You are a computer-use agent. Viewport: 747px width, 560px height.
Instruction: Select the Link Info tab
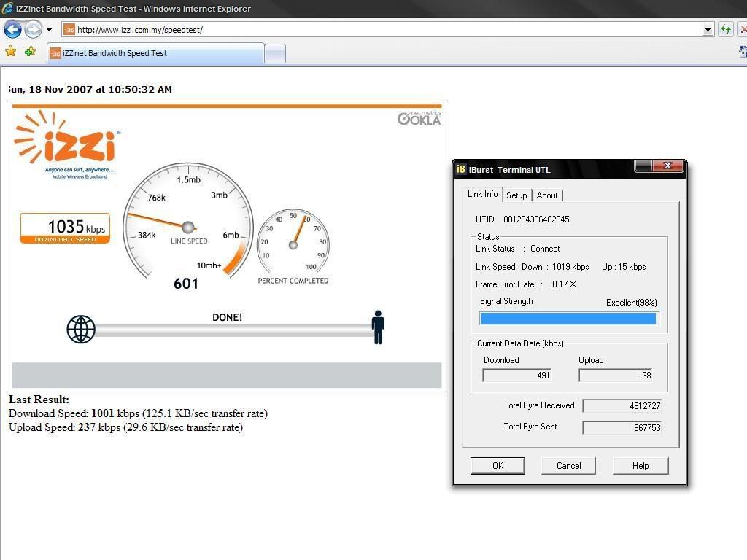pos(482,194)
